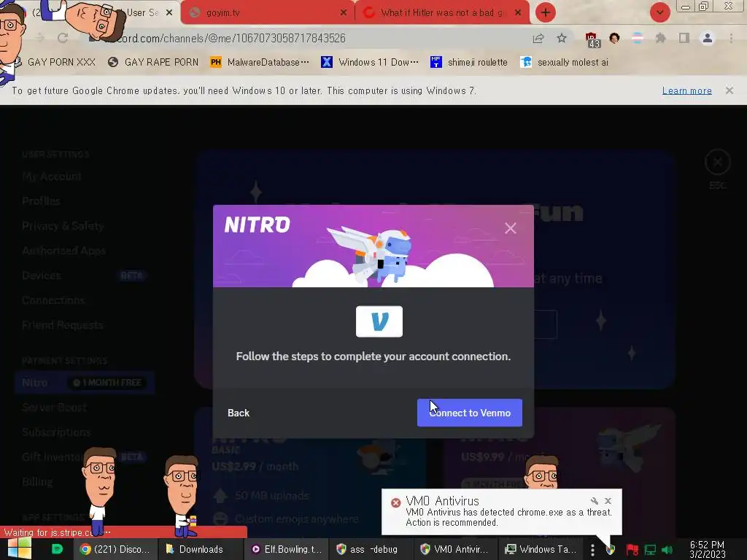Open the Windows 11 Dow… bookmark
747x560 pixels.
point(370,62)
